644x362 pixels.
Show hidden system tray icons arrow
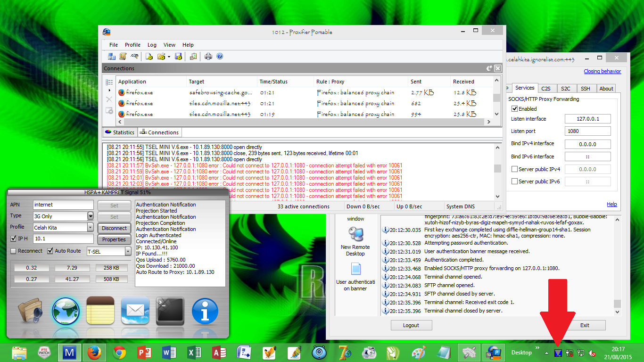click(546, 353)
